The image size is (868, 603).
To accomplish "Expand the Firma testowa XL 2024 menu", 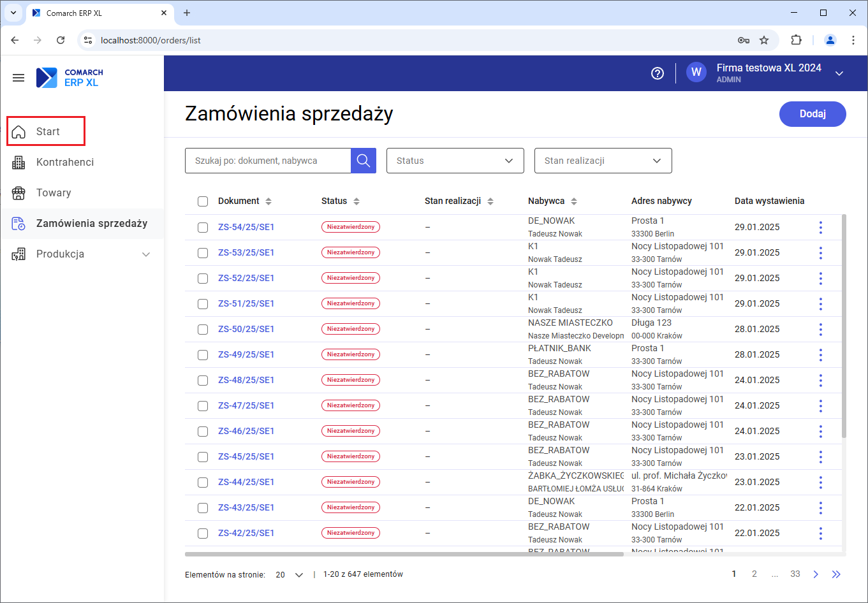I will pyautogui.click(x=839, y=73).
